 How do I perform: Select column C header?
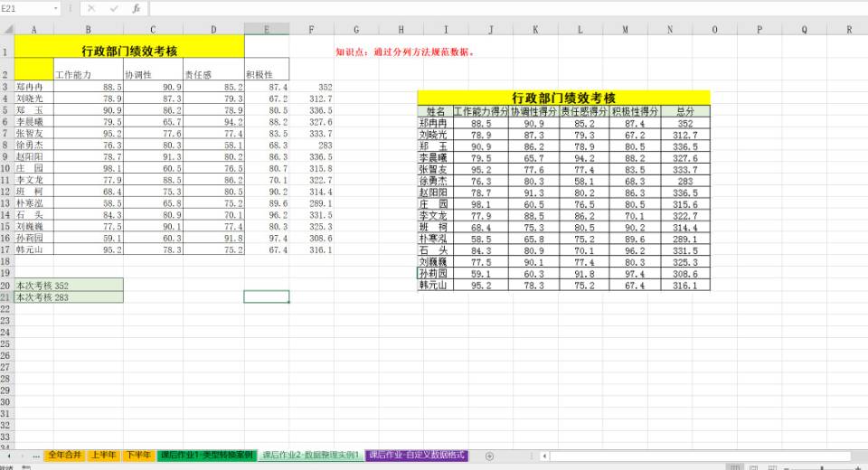click(x=153, y=29)
